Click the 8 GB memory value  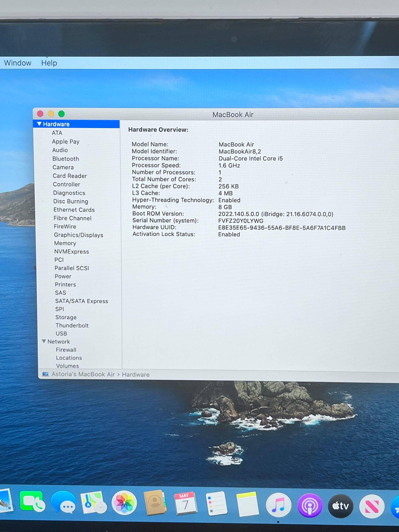click(225, 207)
